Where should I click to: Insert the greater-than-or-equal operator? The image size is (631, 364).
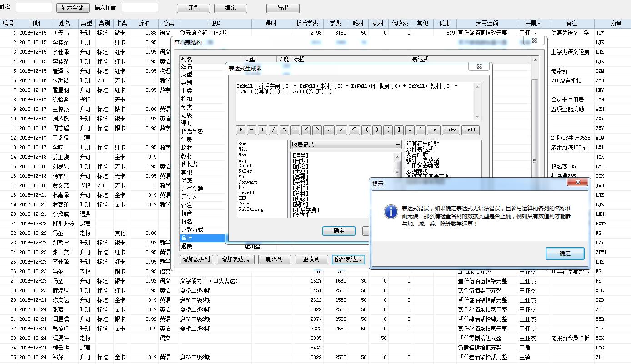(x=341, y=130)
